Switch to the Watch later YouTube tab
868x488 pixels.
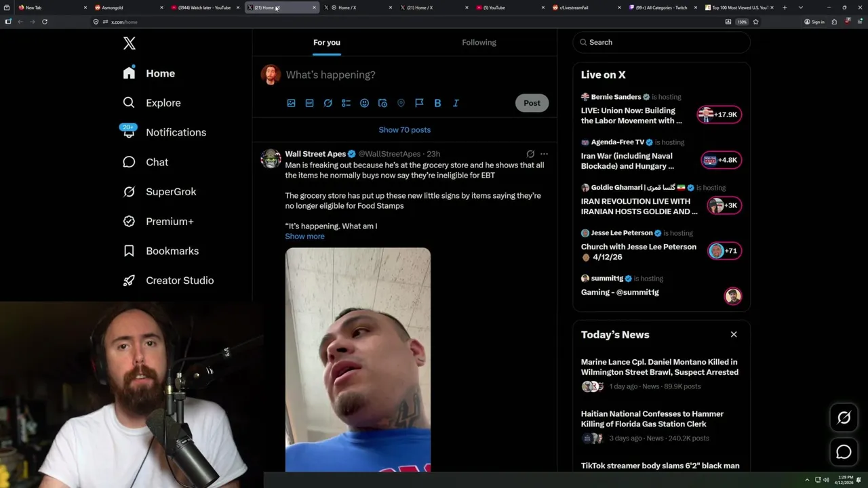coord(203,7)
